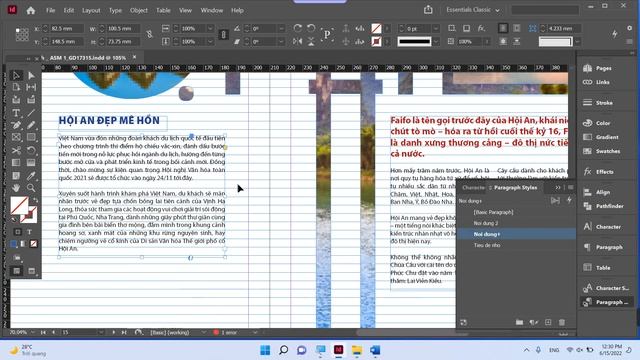Swap fill and stroke arrow
Image resolution: width=640 pixels, height=360 pixels.
(35, 200)
